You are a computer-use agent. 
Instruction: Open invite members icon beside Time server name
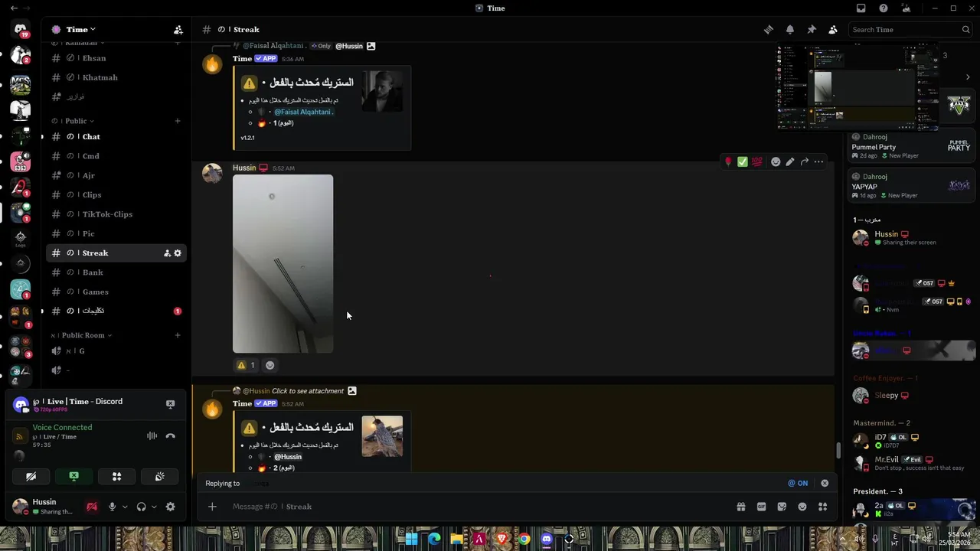point(178,30)
